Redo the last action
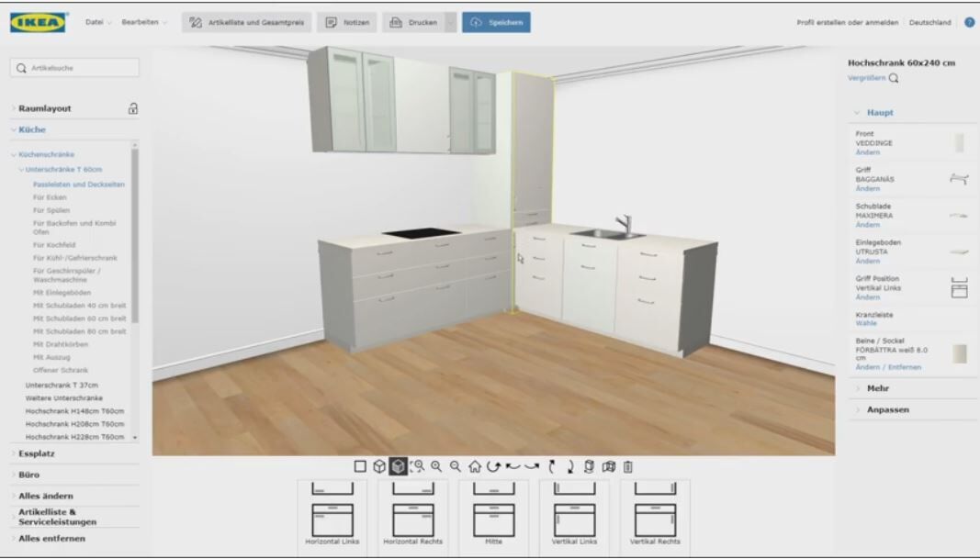Image resolution: width=980 pixels, height=559 pixels. (535, 465)
